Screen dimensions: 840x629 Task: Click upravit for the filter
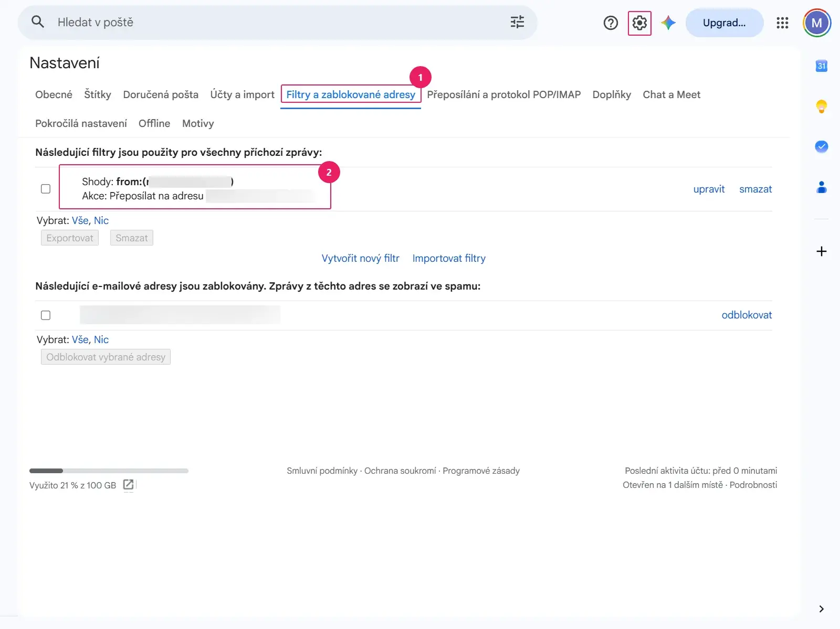[x=709, y=189]
